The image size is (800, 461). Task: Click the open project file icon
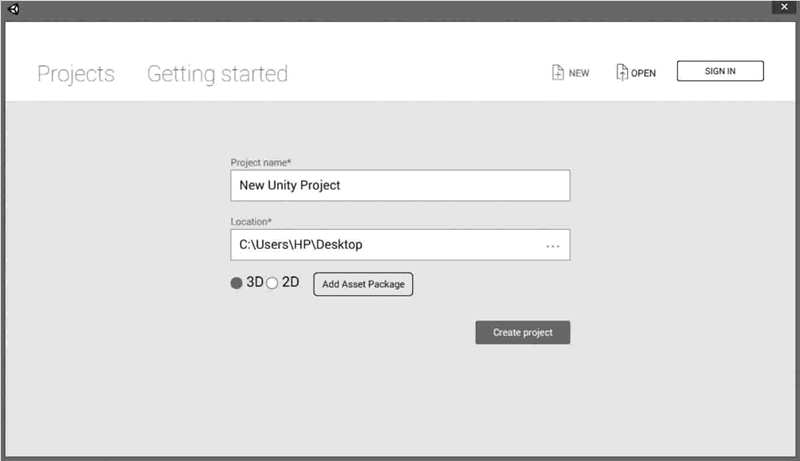pos(621,72)
